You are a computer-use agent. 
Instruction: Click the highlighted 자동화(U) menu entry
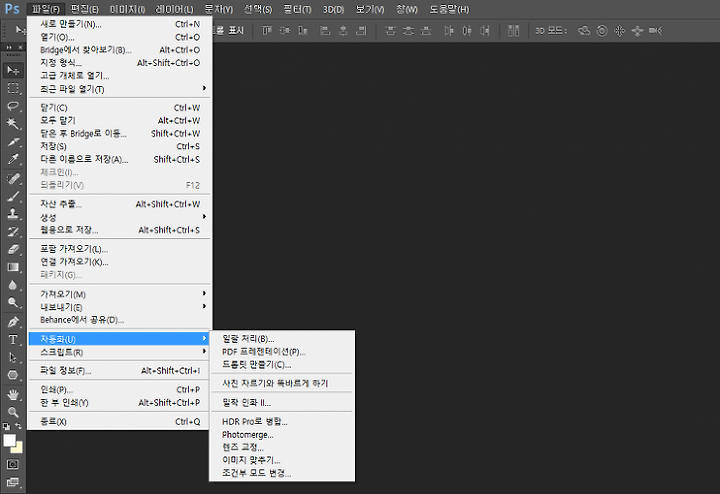tap(119, 339)
